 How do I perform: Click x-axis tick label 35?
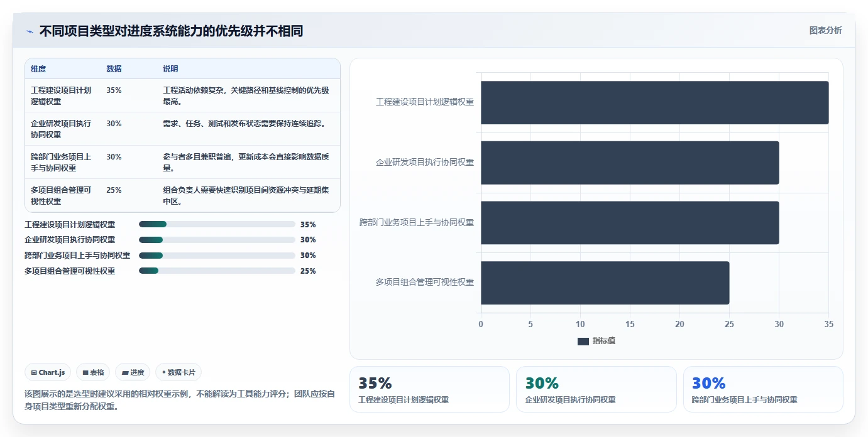click(x=828, y=324)
